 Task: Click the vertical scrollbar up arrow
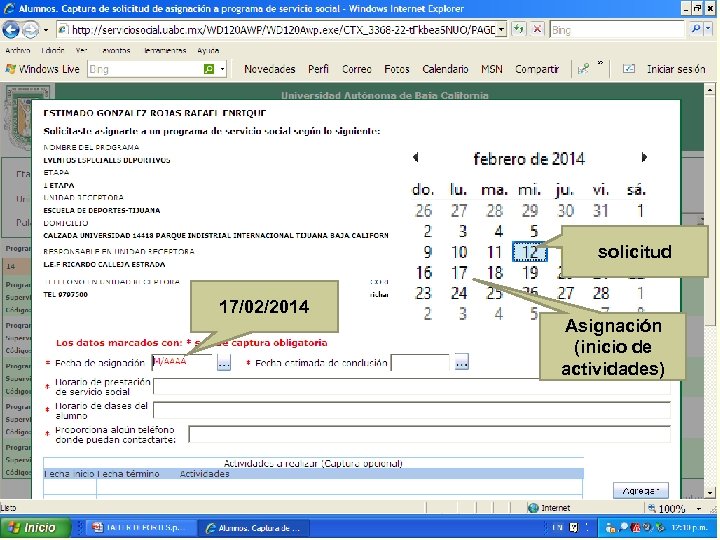coord(710,90)
